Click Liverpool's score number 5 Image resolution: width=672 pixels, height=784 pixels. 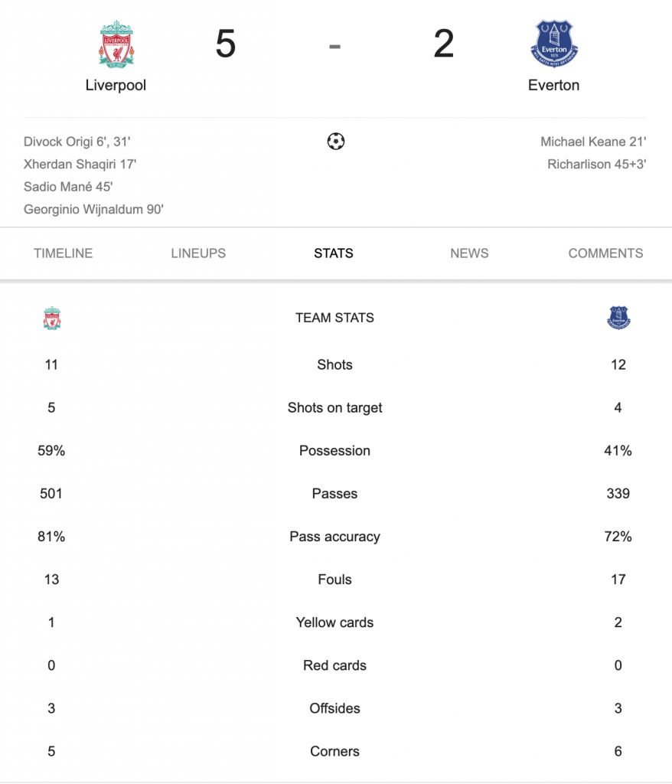[x=226, y=44]
